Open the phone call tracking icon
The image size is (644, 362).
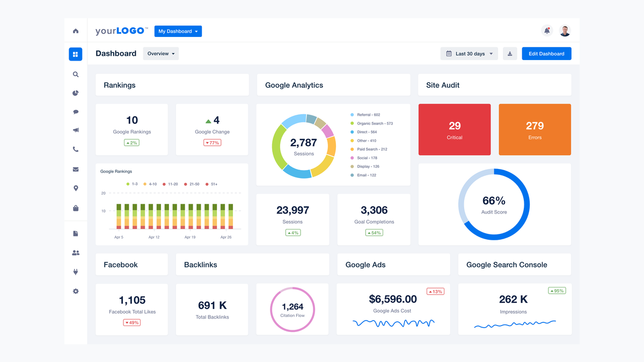pos(76,150)
